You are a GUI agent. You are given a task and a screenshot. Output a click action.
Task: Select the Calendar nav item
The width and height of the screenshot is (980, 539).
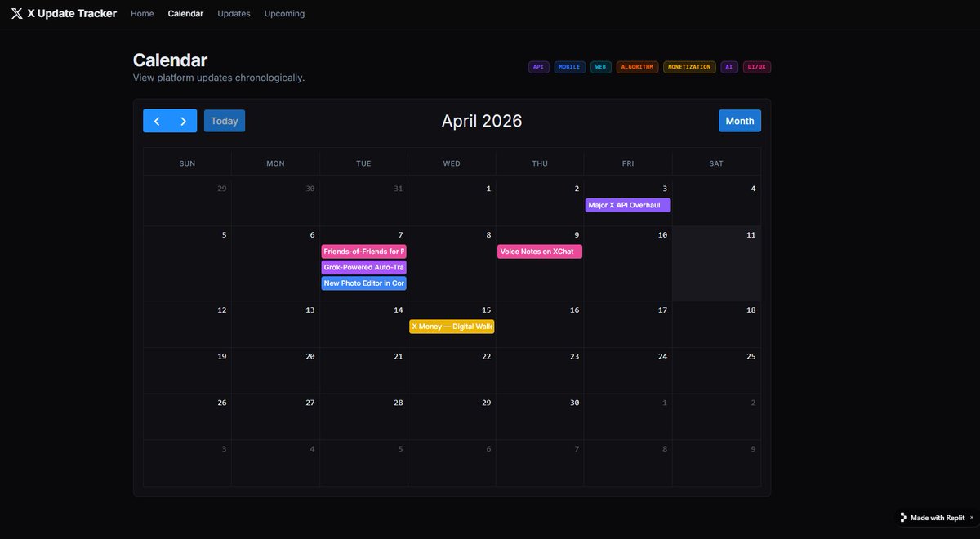tap(185, 13)
